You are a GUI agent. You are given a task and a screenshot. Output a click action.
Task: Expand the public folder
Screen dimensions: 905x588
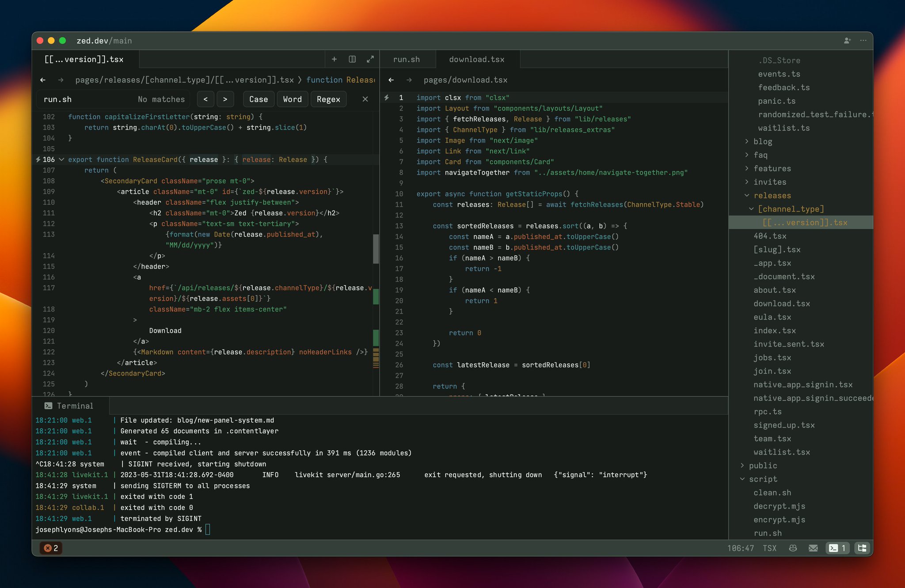pyautogui.click(x=763, y=466)
